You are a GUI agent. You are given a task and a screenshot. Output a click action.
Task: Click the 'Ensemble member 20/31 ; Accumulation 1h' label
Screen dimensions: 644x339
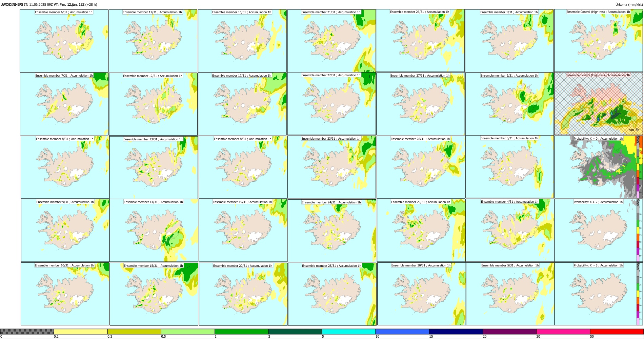[243, 266]
